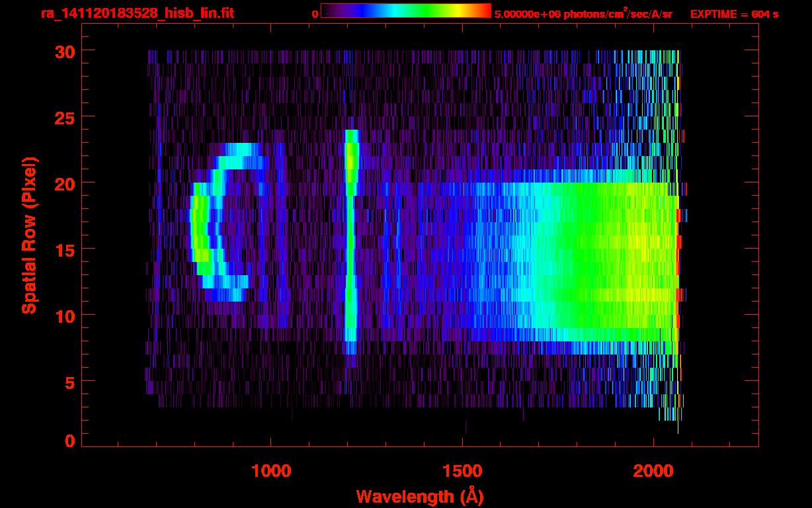Click the x-axis tick label 1000

click(271, 471)
